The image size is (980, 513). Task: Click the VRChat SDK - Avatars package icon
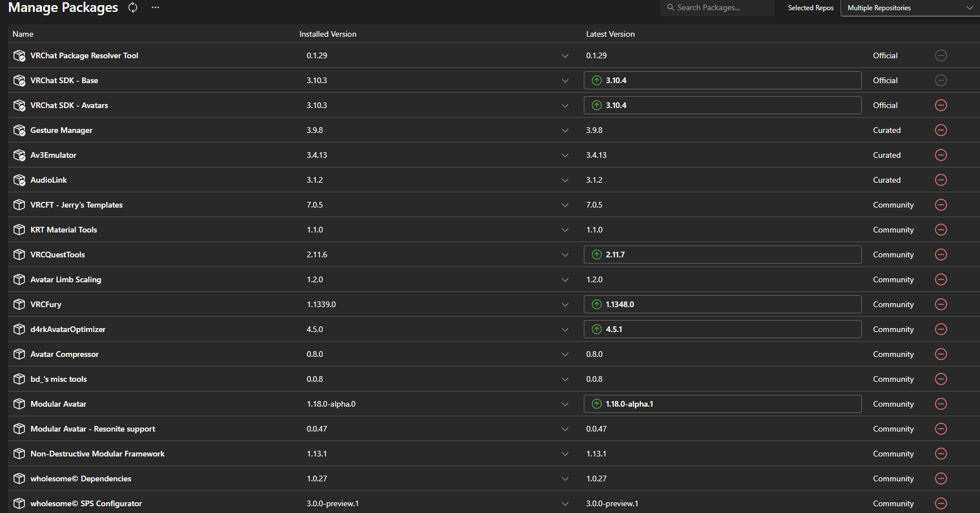[19, 105]
